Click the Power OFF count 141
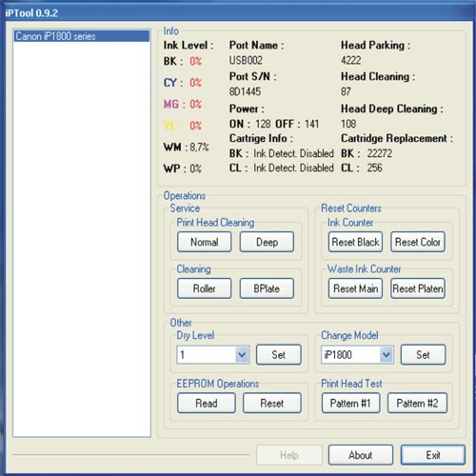 [x=311, y=124]
